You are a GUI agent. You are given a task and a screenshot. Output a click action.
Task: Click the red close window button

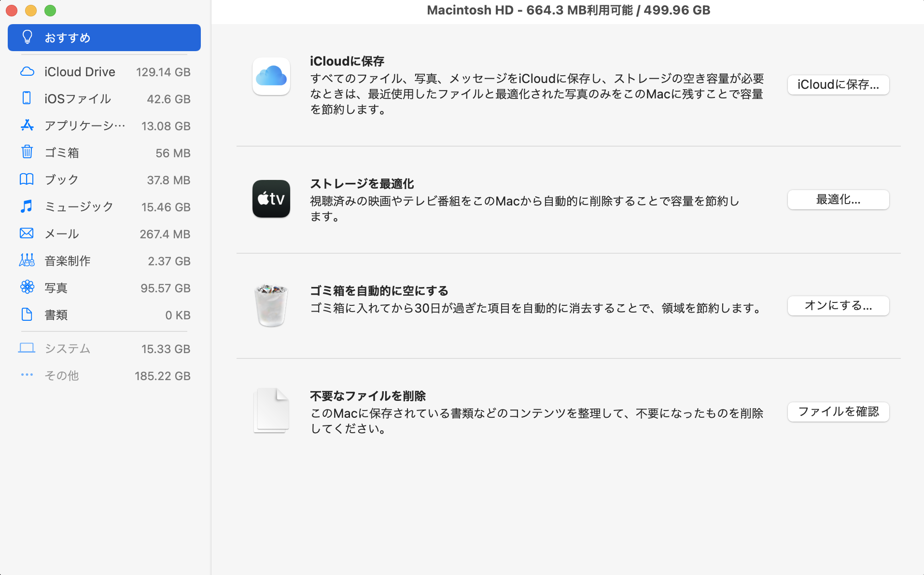(x=12, y=11)
